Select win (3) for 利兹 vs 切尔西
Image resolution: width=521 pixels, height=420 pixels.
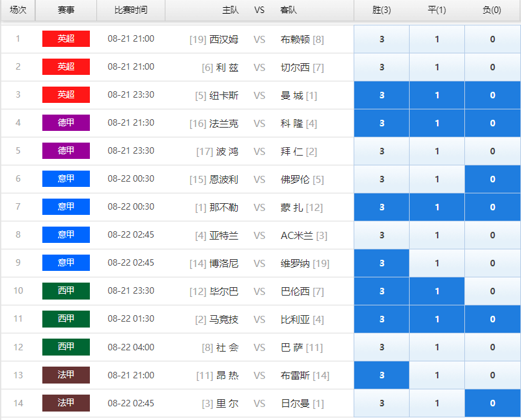pos(382,67)
